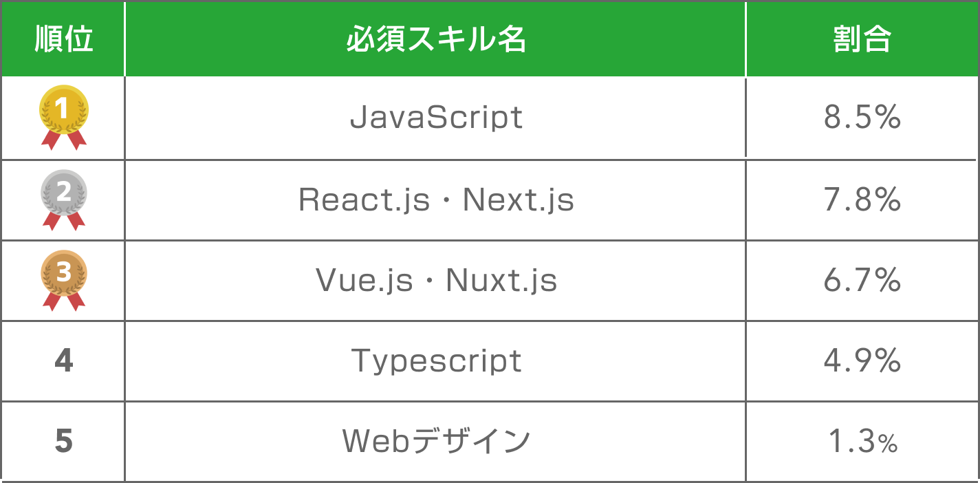Click the 8.5% percentage value
Image resolution: width=980 pixels, height=483 pixels.
tap(862, 118)
